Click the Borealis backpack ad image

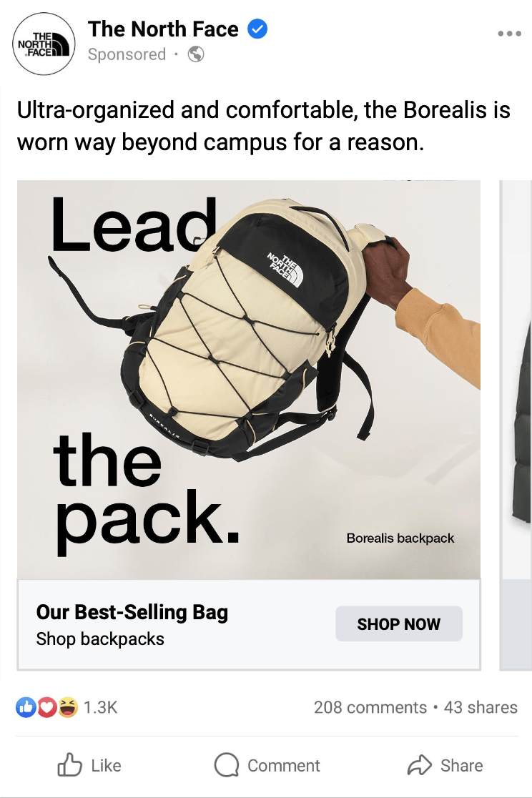coord(249,380)
